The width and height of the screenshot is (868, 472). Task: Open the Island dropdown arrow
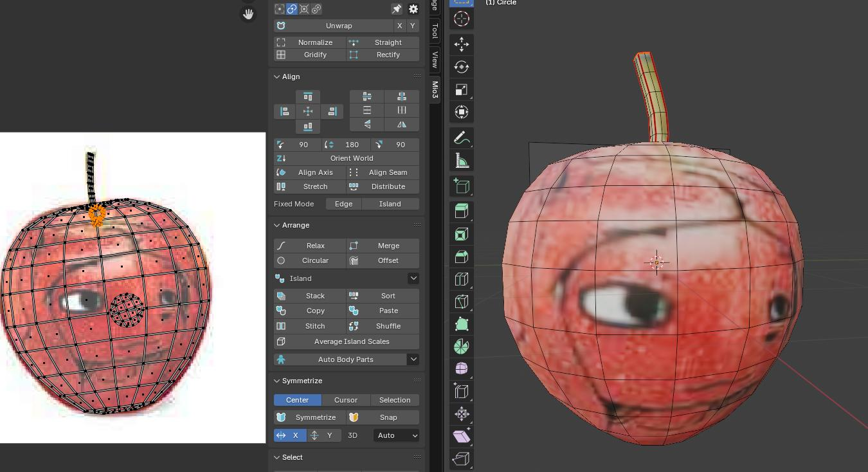click(413, 278)
